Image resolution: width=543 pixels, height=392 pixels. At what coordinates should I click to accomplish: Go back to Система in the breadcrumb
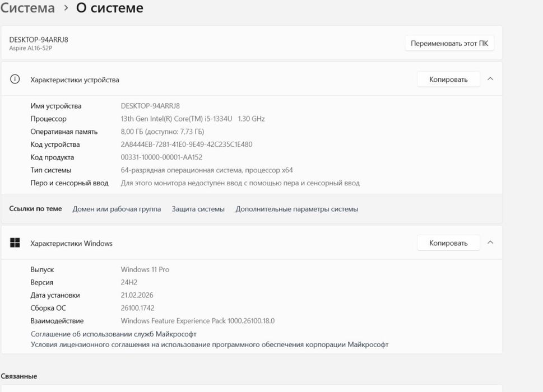(x=27, y=8)
